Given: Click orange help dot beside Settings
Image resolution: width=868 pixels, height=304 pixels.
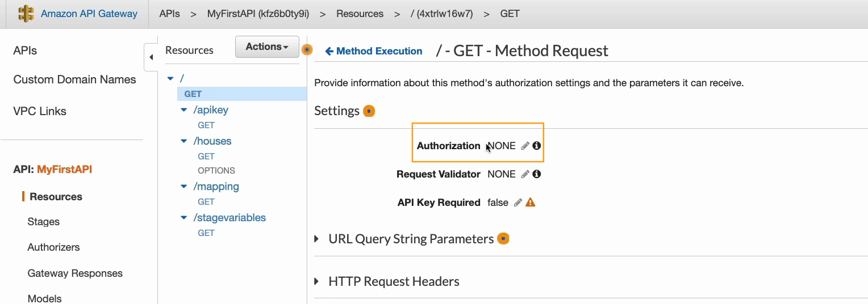Looking at the screenshot, I should (369, 111).
